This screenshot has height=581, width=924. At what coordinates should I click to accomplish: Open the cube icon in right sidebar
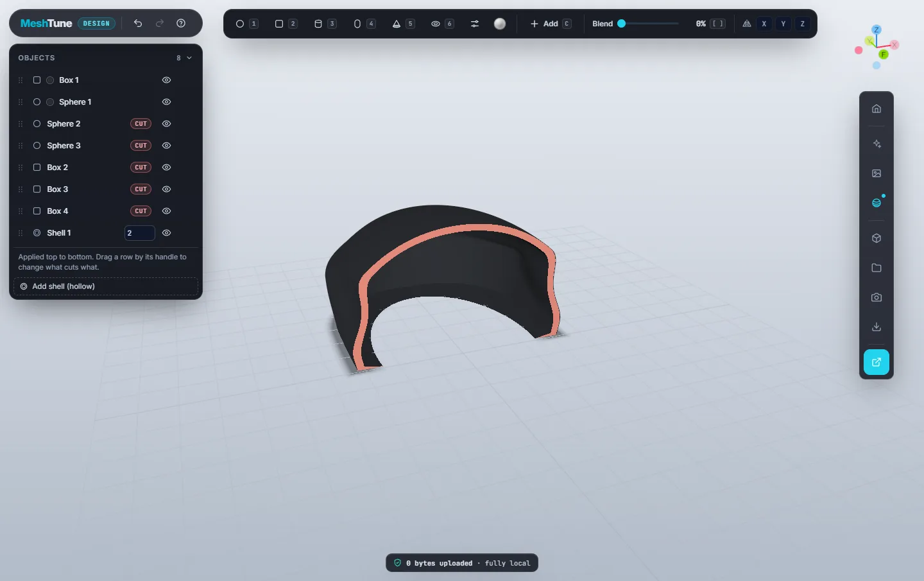[877, 238]
